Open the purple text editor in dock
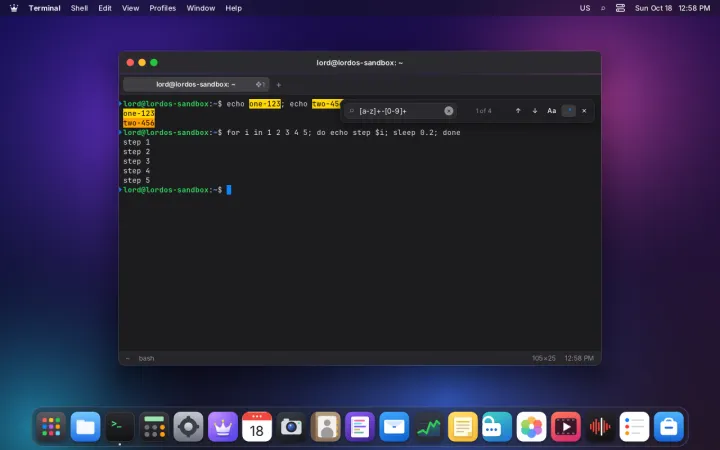 [x=360, y=427]
